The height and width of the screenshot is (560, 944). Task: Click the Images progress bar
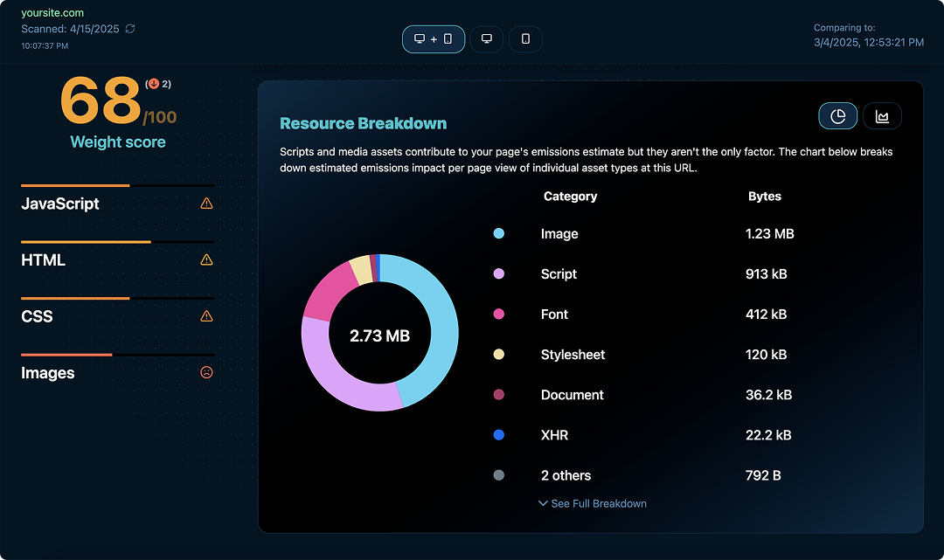click(x=118, y=355)
